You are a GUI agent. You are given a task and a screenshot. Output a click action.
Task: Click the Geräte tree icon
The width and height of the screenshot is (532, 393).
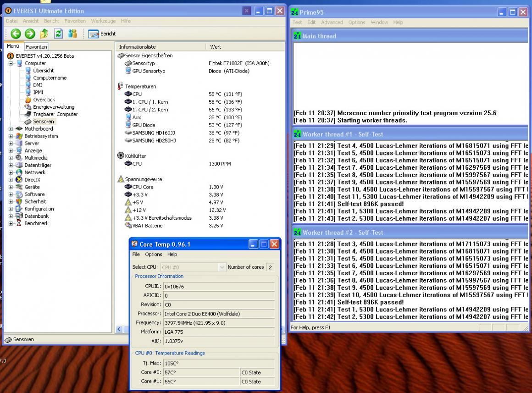pos(19,187)
